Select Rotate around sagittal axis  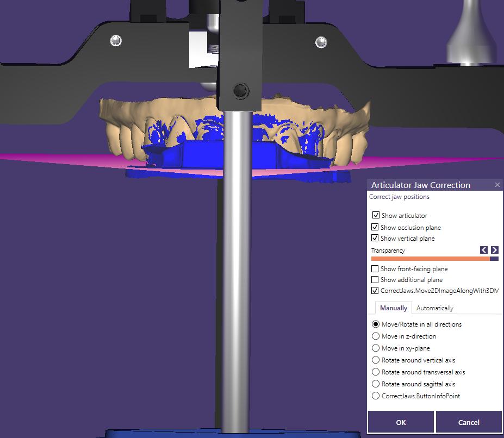tap(376, 384)
